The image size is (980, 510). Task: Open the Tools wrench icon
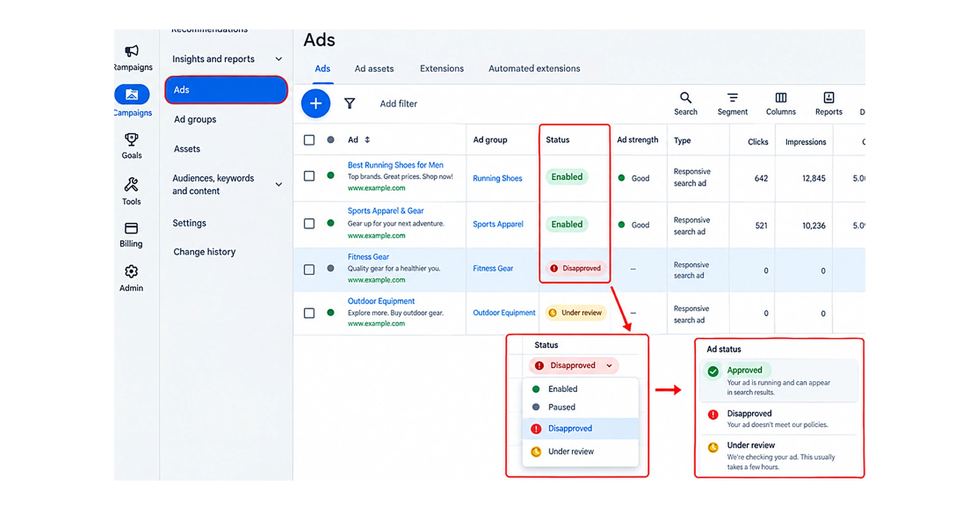[131, 185]
